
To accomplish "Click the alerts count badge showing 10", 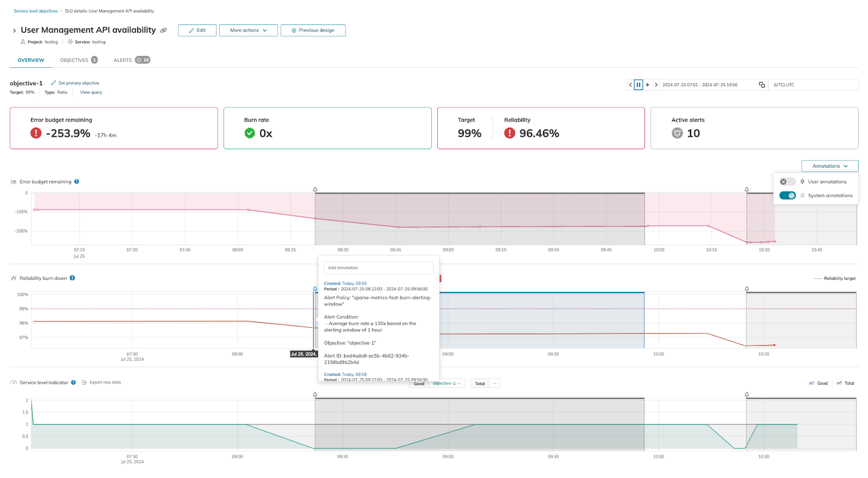I will coord(143,60).
